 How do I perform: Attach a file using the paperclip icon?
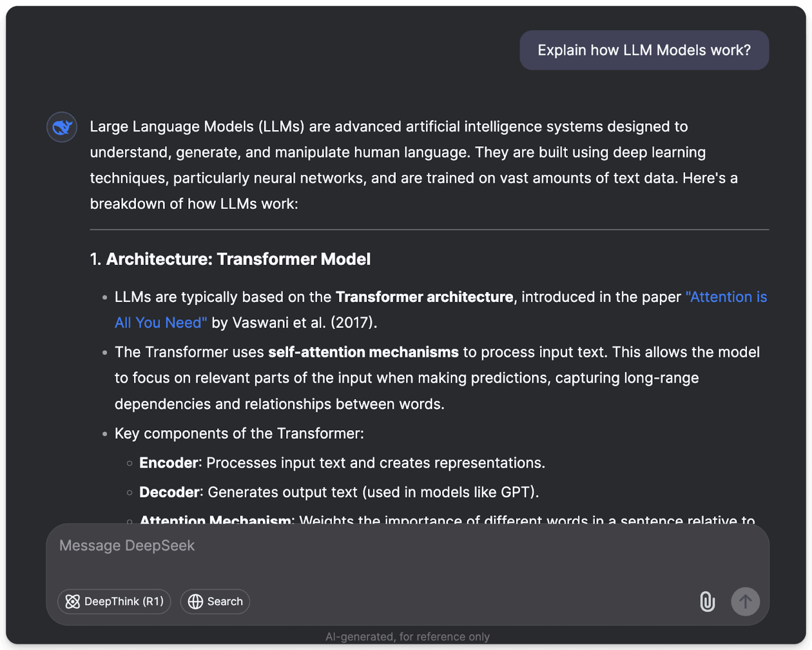[x=707, y=602]
